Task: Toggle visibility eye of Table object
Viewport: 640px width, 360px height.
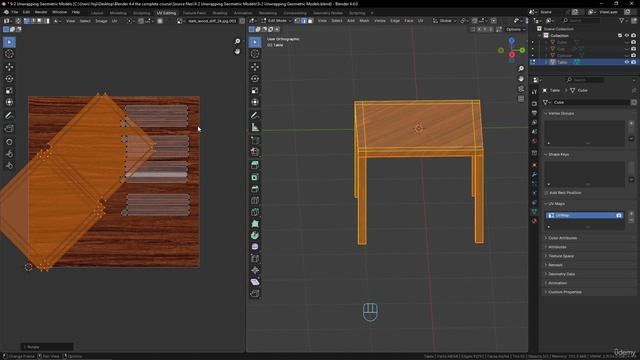Action: [627, 62]
